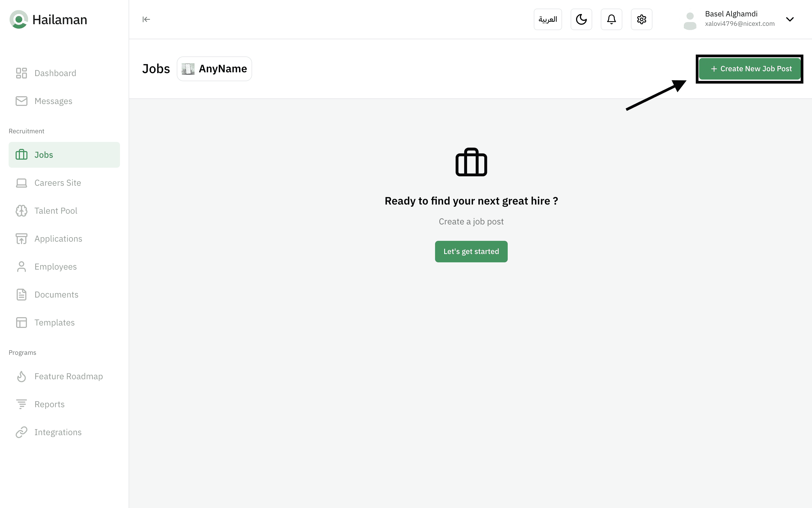Click the Talent Pool brain icon

(x=22, y=211)
